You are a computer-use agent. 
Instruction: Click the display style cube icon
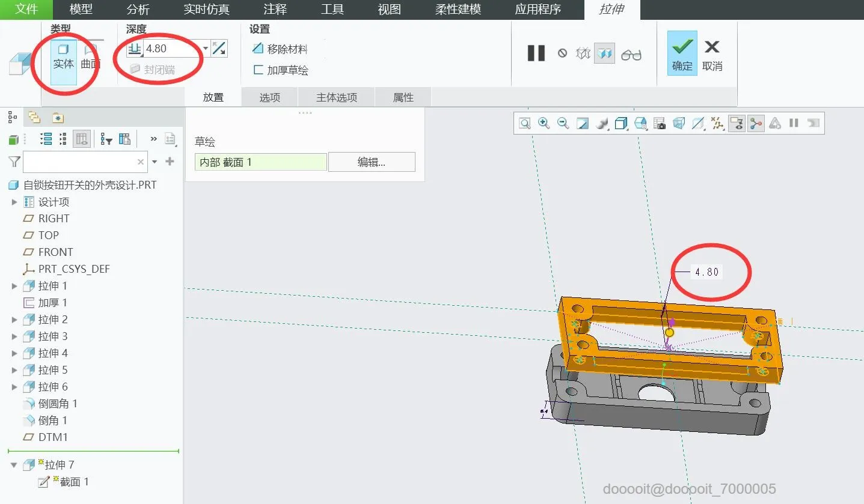pyautogui.click(x=621, y=123)
